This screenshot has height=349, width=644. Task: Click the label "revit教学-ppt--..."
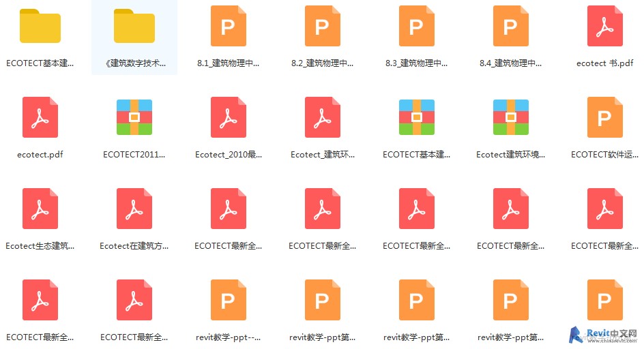click(229, 337)
